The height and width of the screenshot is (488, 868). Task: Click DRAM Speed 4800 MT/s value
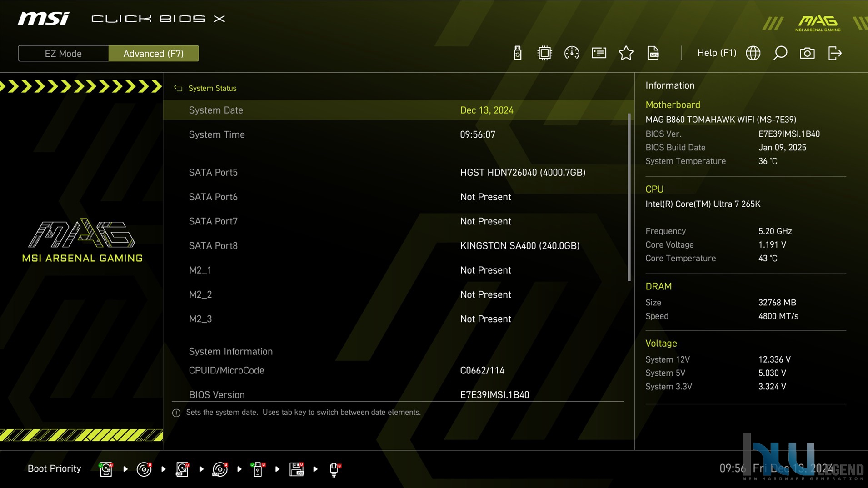(x=778, y=316)
